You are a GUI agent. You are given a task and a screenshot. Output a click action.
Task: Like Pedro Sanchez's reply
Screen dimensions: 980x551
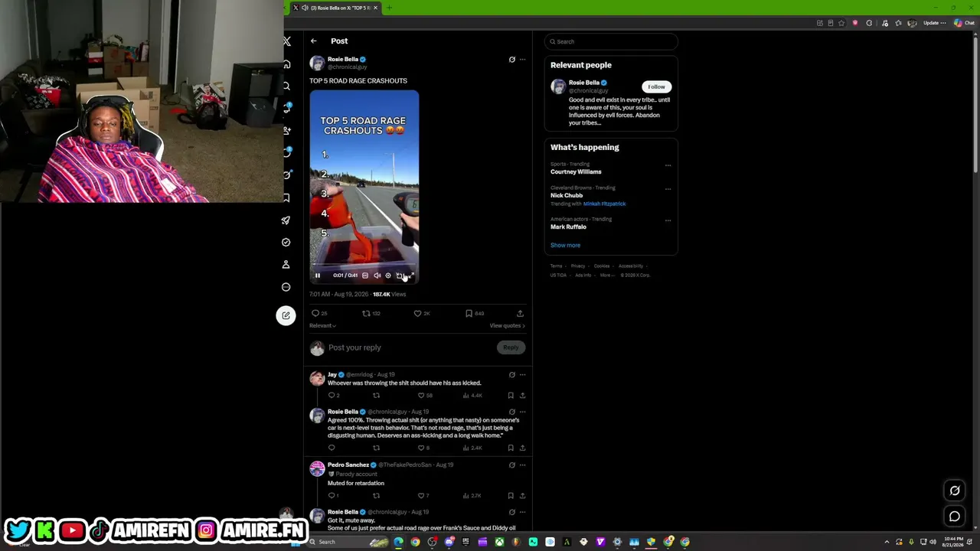click(x=421, y=496)
